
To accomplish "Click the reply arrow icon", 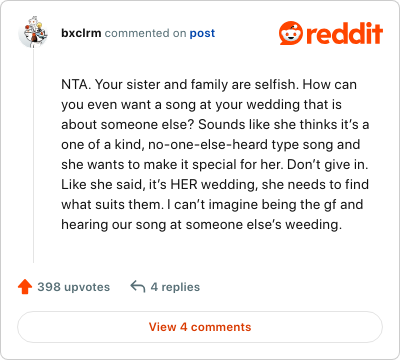I will coord(138,286).
